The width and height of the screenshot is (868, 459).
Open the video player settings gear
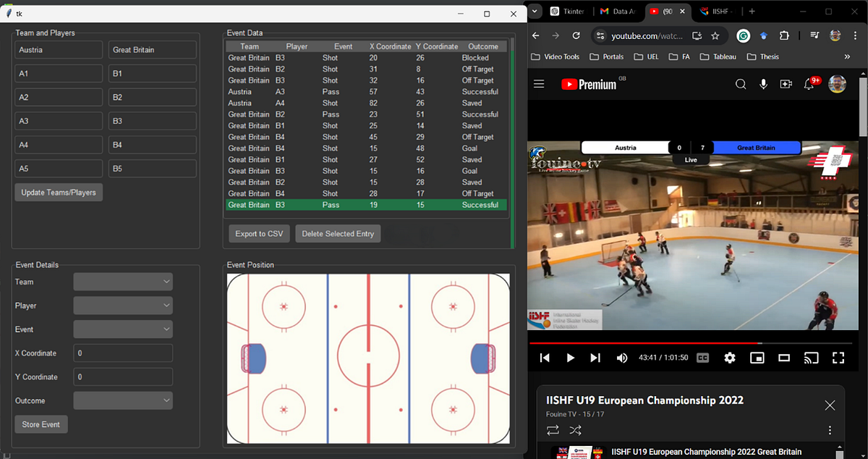tap(729, 357)
